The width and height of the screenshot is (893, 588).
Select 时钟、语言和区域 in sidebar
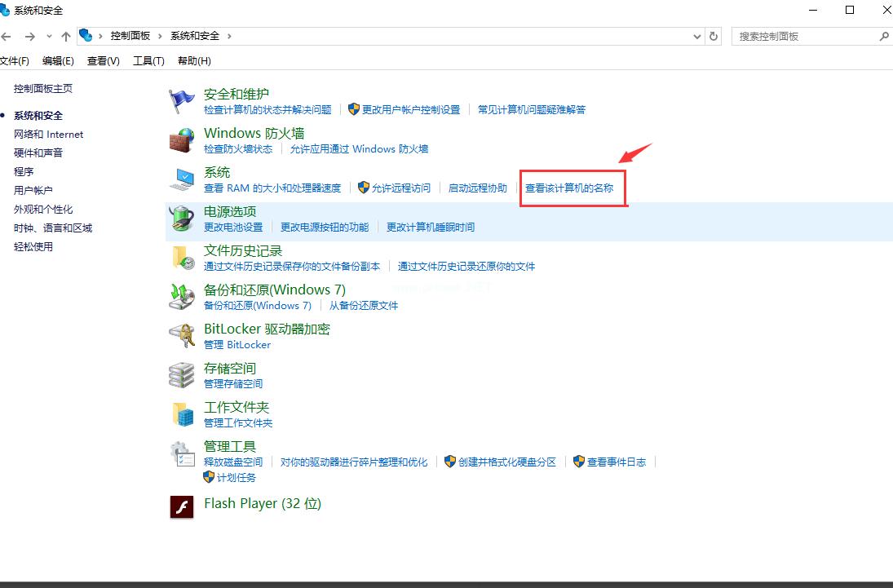(x=53, y=228)
